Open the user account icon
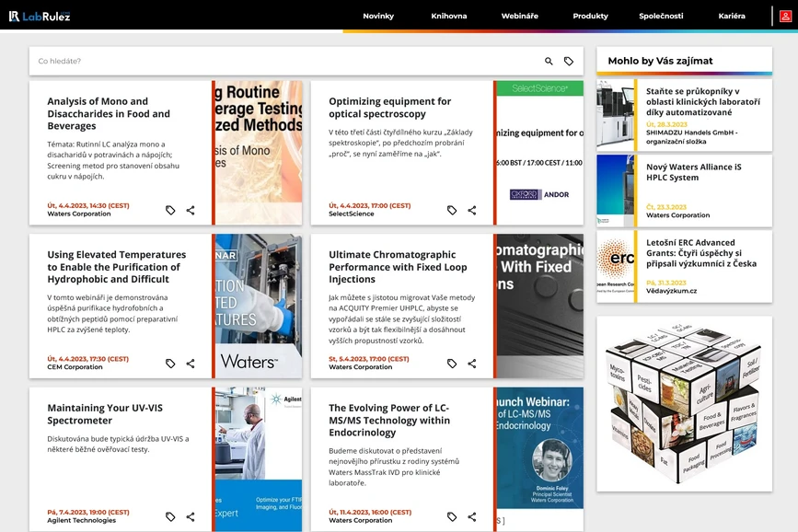This screenshot has height=532, width=798. tap(785, 17)
